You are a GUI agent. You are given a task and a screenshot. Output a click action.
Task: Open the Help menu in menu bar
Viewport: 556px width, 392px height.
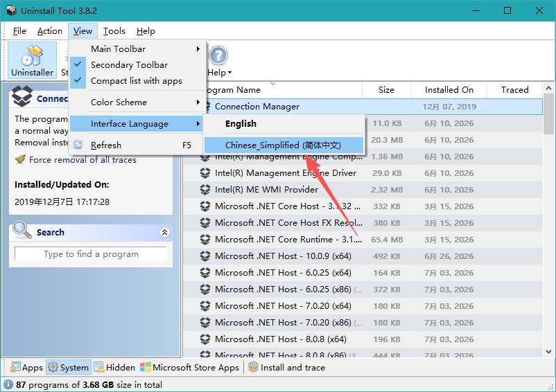[x=146, y=31]
